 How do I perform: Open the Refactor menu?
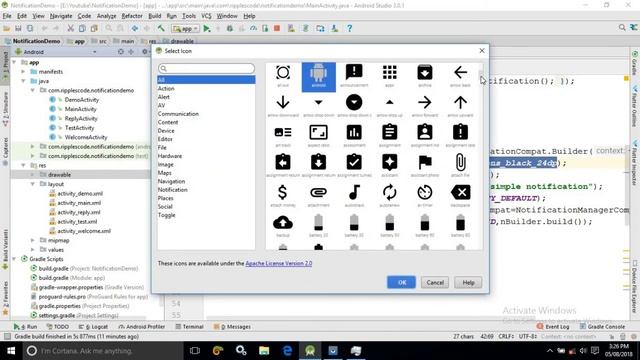pyautogui.click(x=132, y=16)
